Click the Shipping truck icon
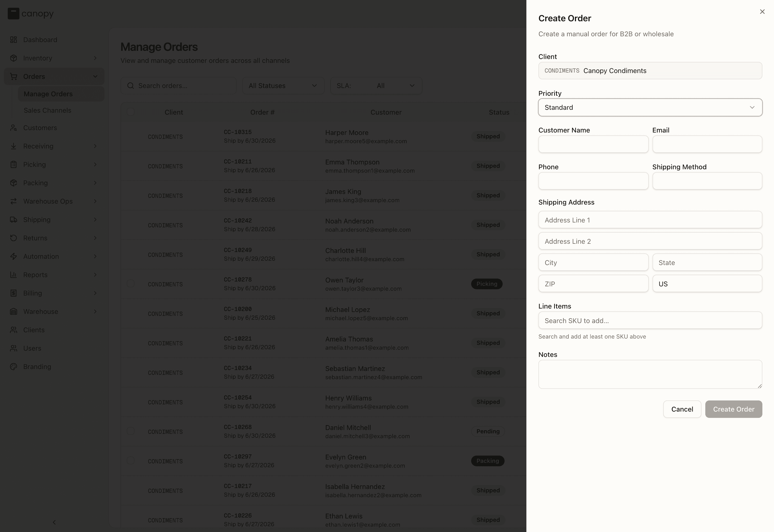The height and width of the screenshot is (532, 774). tap(13, 219)
